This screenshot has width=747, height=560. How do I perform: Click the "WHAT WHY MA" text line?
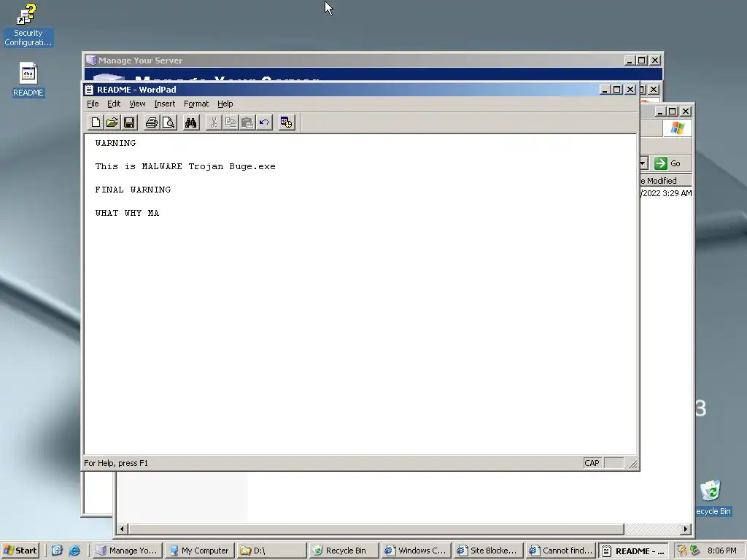click(x=127, y=213)
